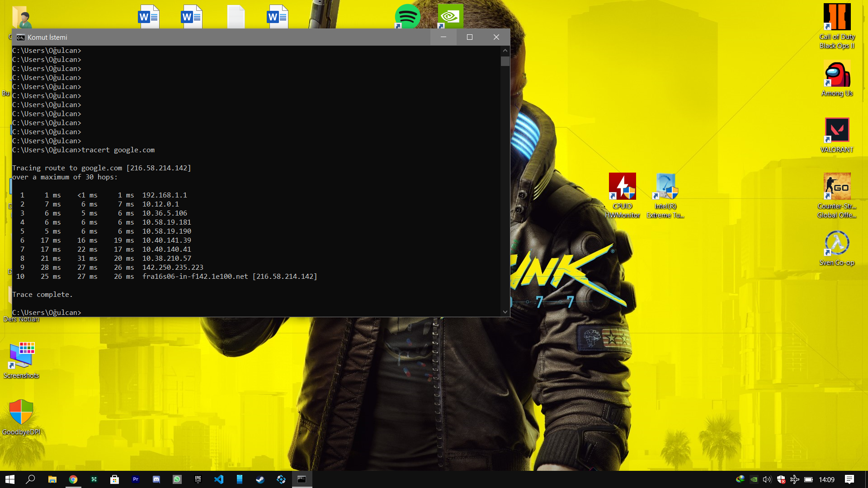Click the Discord taskbar icon

click(x=156, y=479)
